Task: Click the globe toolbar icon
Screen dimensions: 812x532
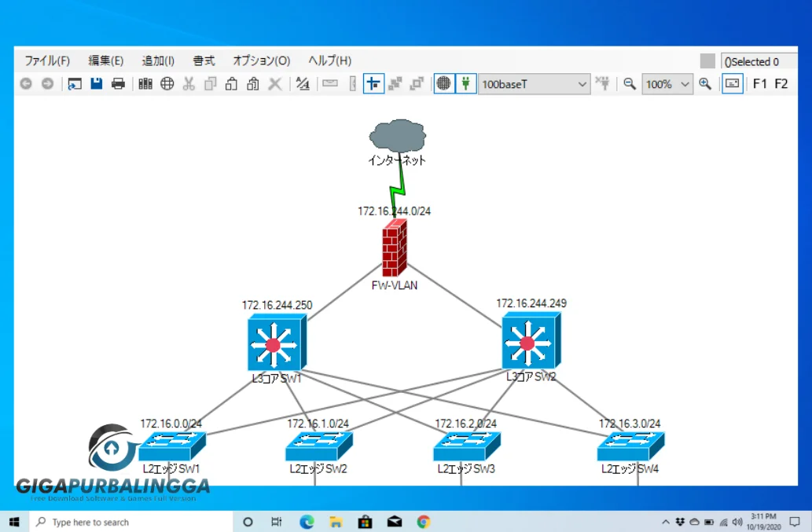Action: [x=167, y=83]
